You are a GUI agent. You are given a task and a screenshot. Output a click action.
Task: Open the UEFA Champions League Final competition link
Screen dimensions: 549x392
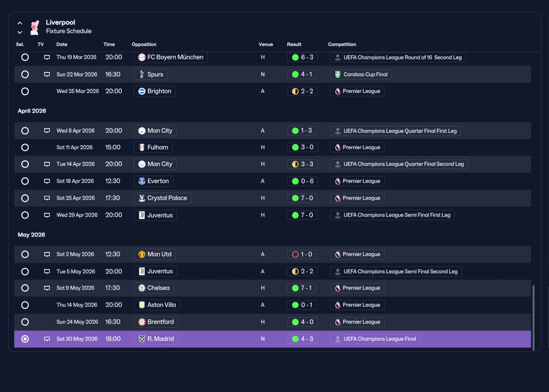pos(375,339)
